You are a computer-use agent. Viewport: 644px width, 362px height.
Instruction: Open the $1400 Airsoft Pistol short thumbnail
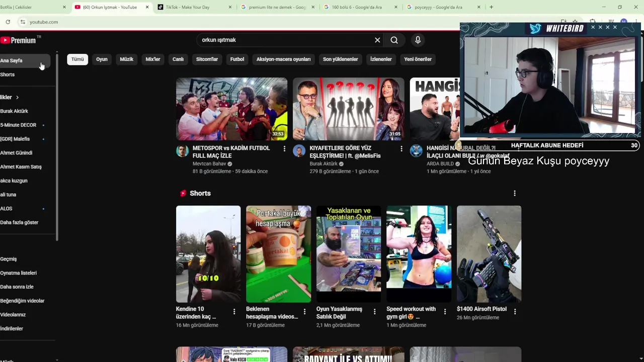pyautogui.click(x=489, y=254)
